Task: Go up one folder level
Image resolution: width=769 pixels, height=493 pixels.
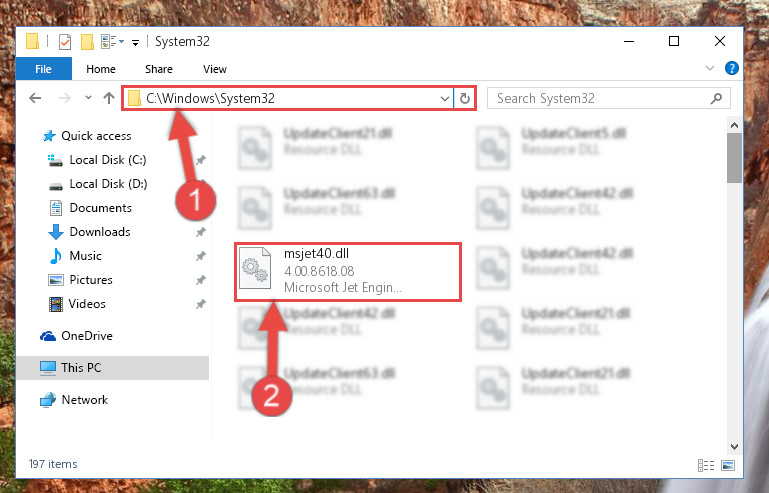Action: [109, 98]
